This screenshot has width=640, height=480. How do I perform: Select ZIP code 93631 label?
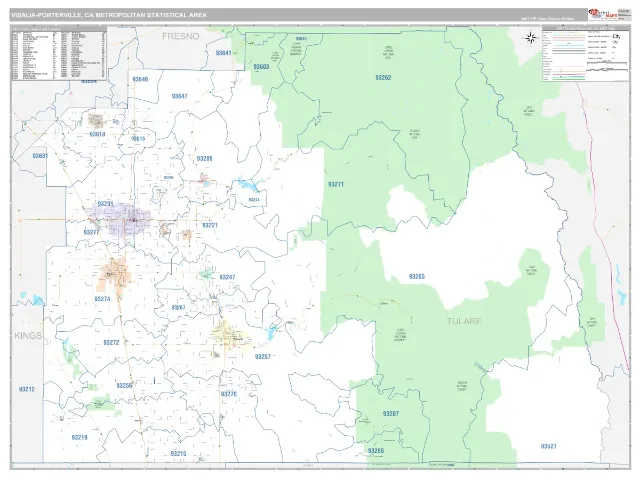(40, 156)
